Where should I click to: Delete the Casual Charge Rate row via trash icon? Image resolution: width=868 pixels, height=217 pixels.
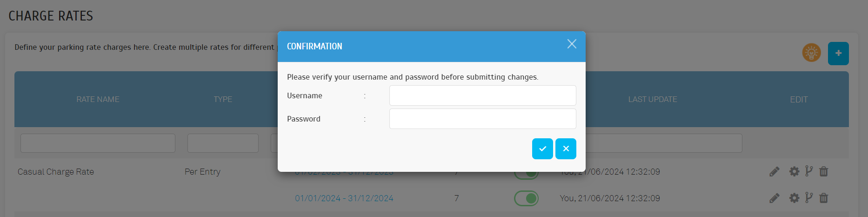coord(824,172)
